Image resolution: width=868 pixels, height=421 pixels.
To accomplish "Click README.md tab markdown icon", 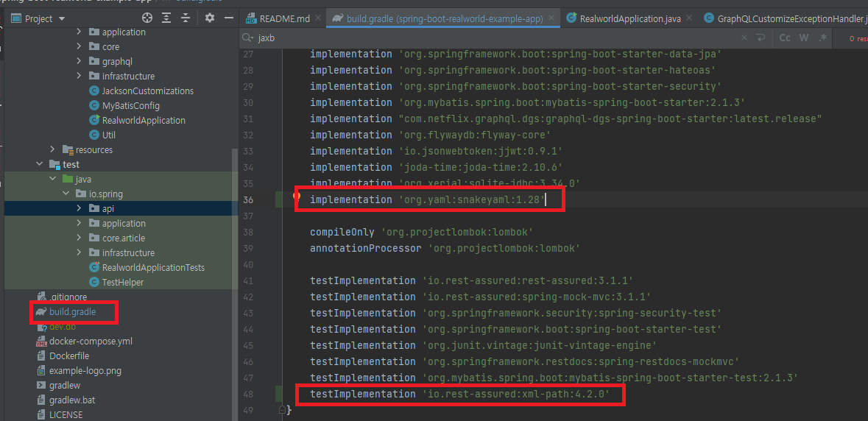I will 251,18.
